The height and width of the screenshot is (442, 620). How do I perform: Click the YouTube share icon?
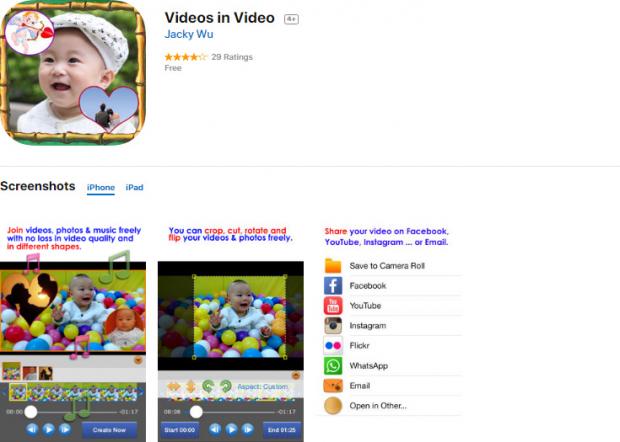click(333, 306)
